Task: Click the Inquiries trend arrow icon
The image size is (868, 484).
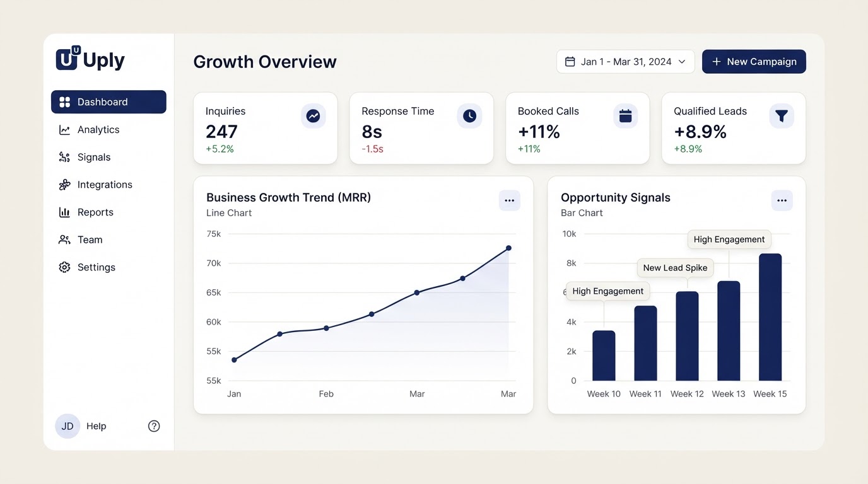Action: point(313,116)
